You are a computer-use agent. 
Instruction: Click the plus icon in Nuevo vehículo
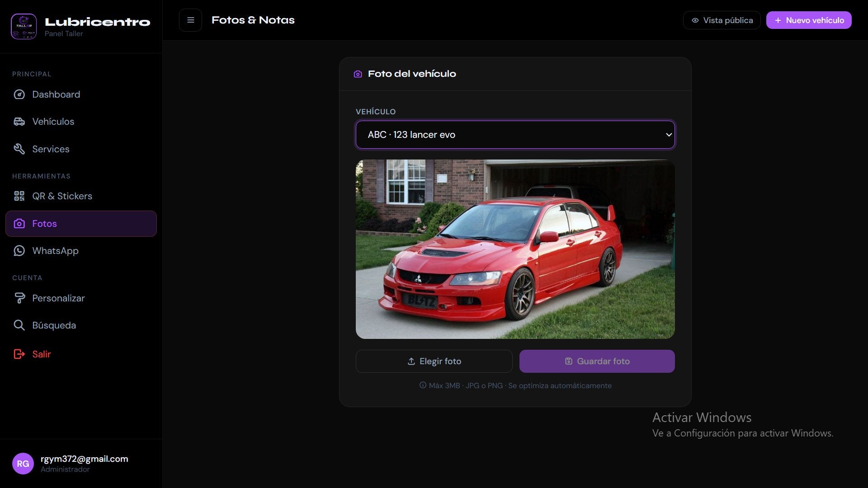[778, 20]
